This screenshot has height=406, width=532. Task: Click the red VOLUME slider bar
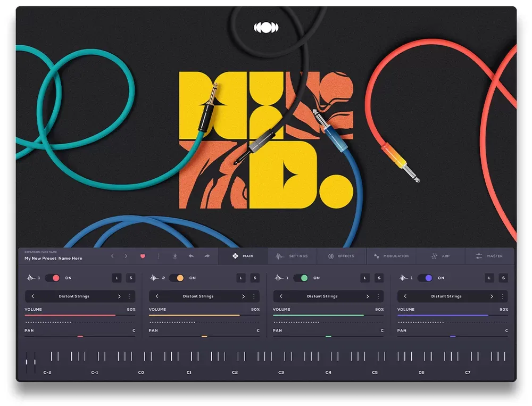[x=80, y=316]
